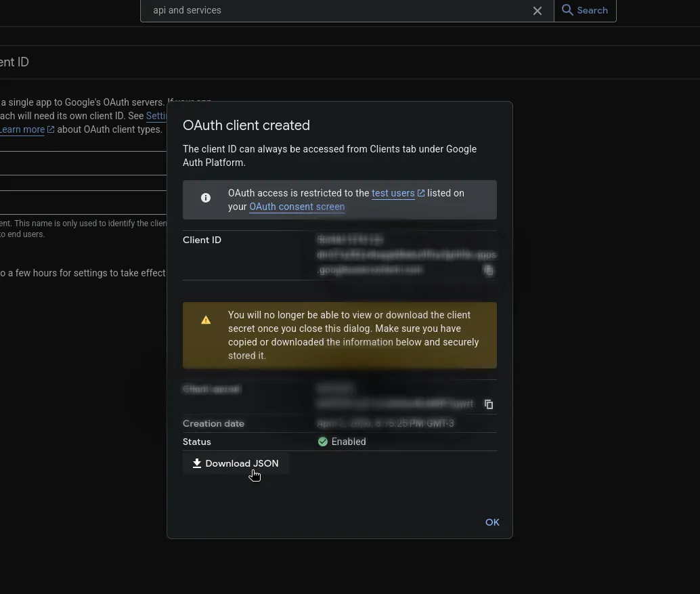Click the green Enabled status check icon

click(323, 442)
